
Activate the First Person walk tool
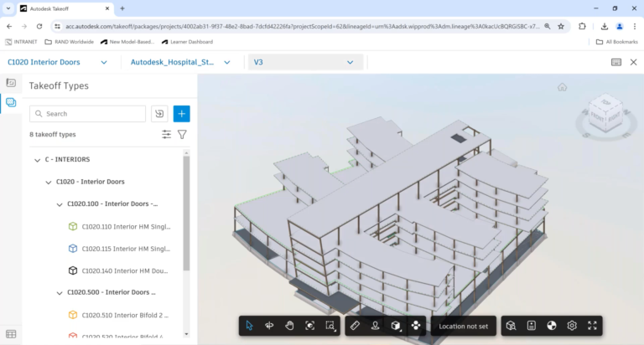375,326
